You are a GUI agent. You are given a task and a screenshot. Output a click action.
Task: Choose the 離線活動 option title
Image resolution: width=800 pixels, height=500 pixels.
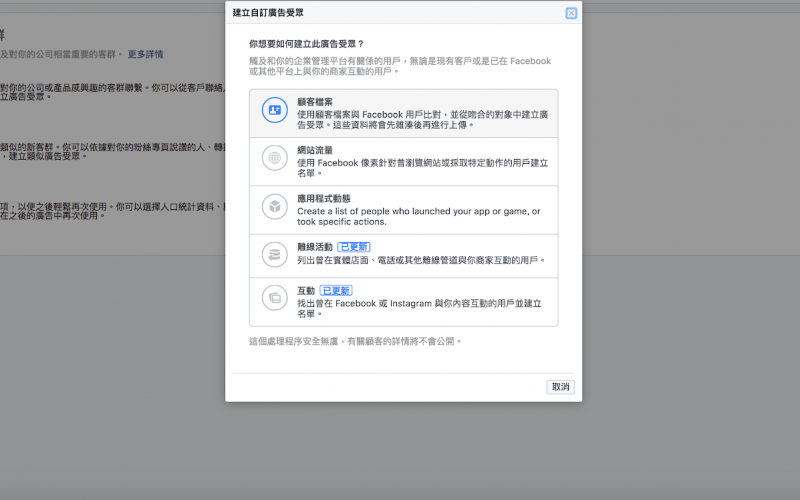click(x=315, y=247)
